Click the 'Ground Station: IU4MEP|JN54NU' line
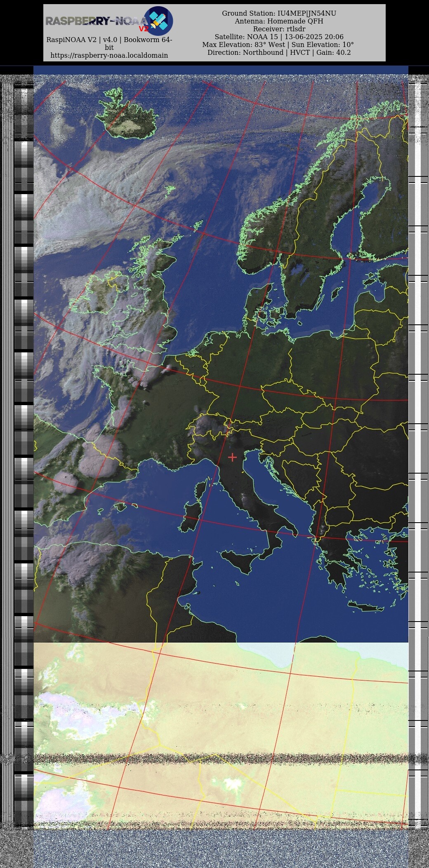The width and height of the screenshot is (429, 868). click(279, 13)
